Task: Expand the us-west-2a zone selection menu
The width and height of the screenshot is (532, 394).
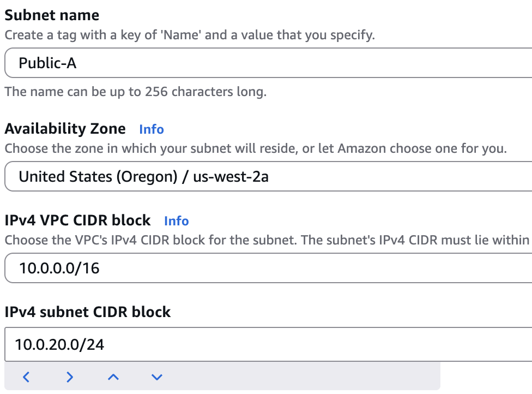Action: click(266, 176)
